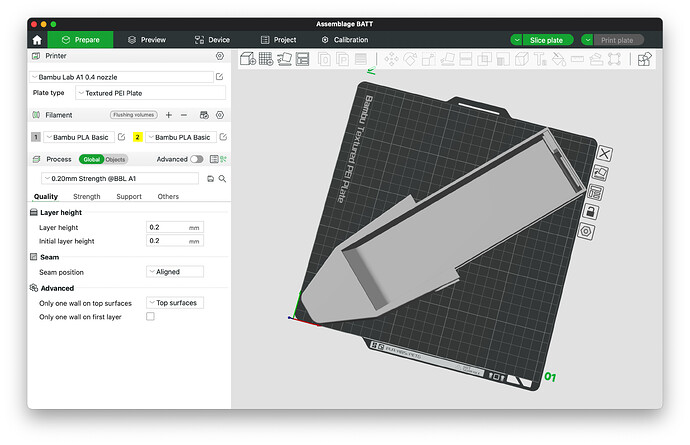The width and height of the screenshot is (690, 445).
Task: Toggle the Advanced mode switch
Action: (x=197, y=159)
